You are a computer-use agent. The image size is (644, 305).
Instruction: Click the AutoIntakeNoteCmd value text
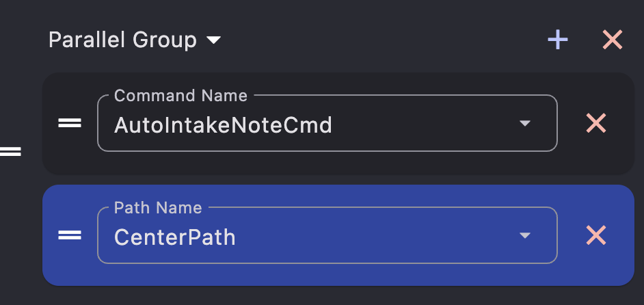(223, 125)
